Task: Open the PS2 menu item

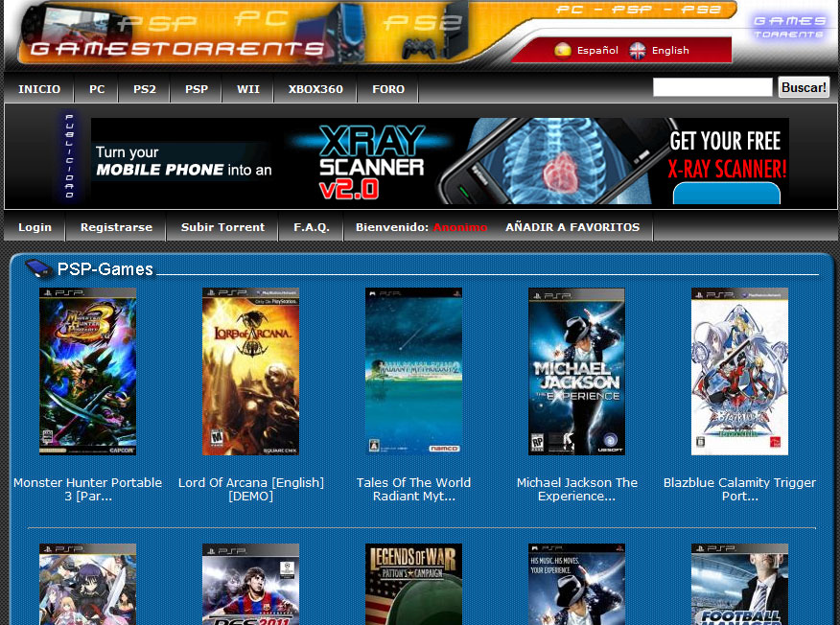Action: click(x=145, y=89)
